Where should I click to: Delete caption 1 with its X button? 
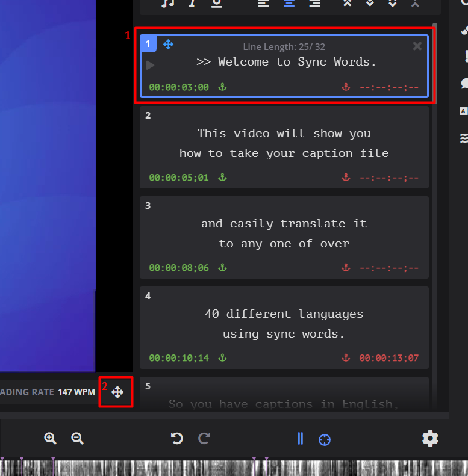tap(417, 46)
